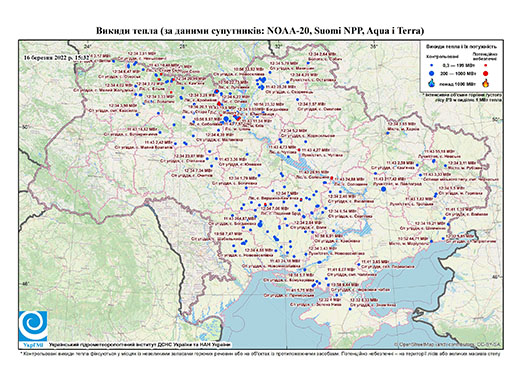Click the понад 1000 МВт legend label

coord(456,83)
